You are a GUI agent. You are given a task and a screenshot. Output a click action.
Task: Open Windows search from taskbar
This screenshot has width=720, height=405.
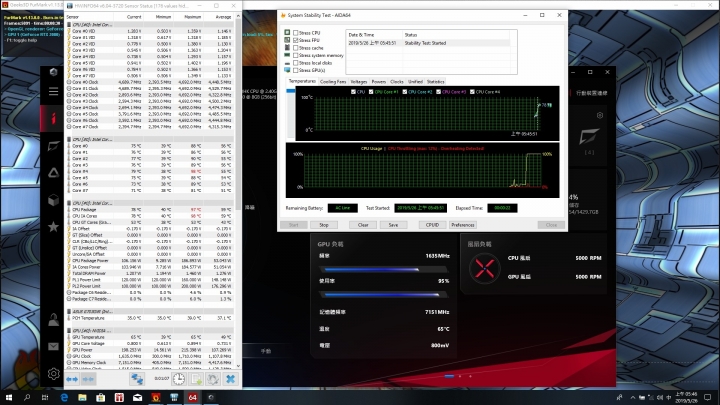point(27,397)
